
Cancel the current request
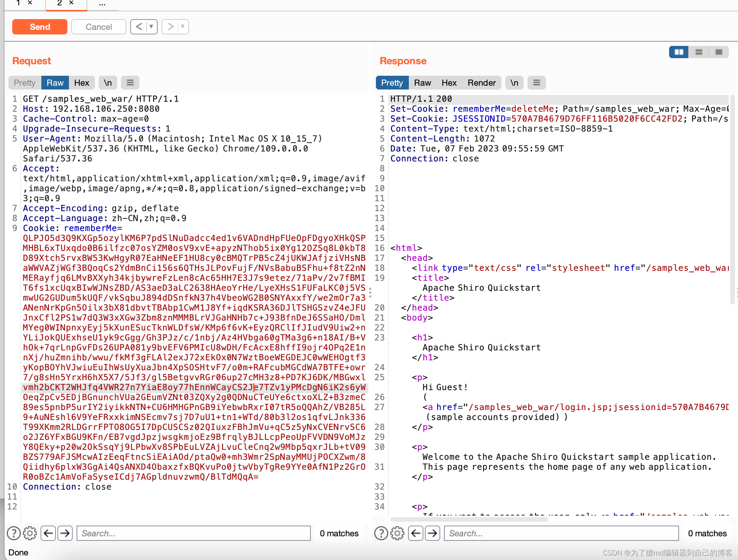(x=99, y=27)
